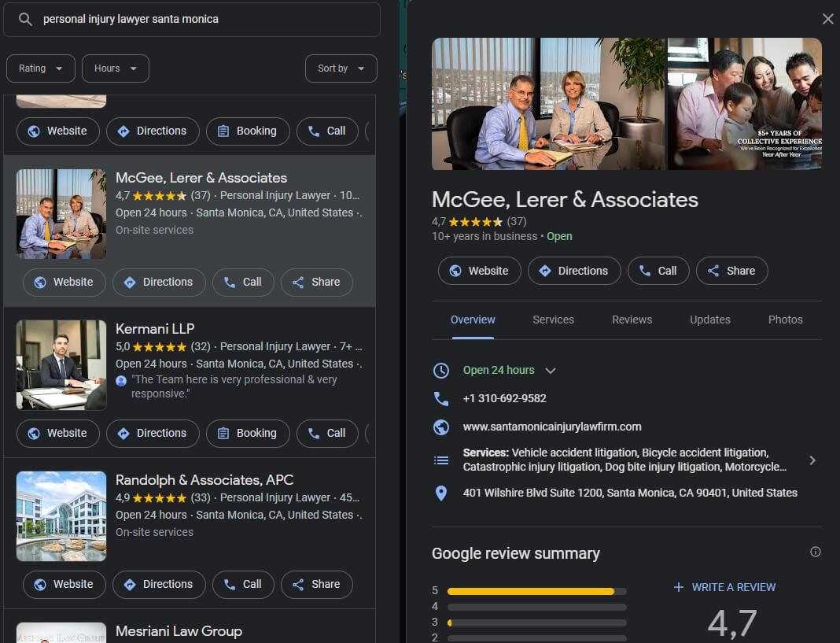The image size is (840, 643).
Task: Click Call button in details panel
Action: click(658, 271)
